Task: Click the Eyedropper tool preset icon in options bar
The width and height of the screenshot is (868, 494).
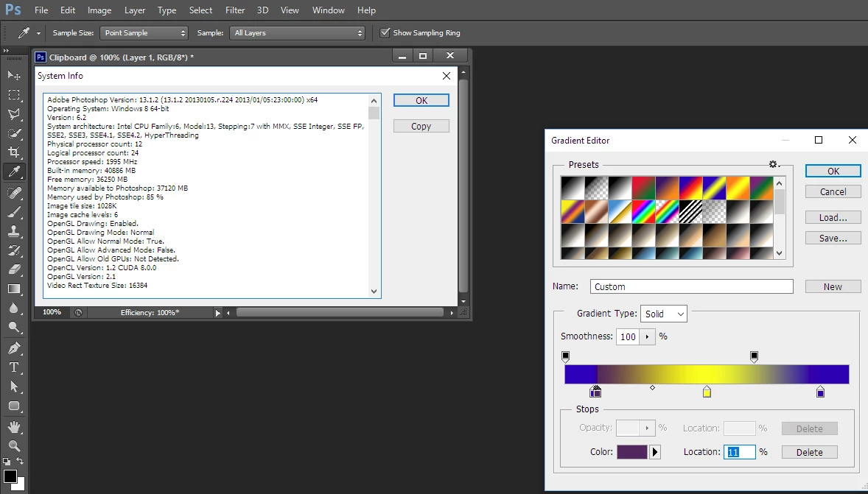Action: click(x=24, y=33)
